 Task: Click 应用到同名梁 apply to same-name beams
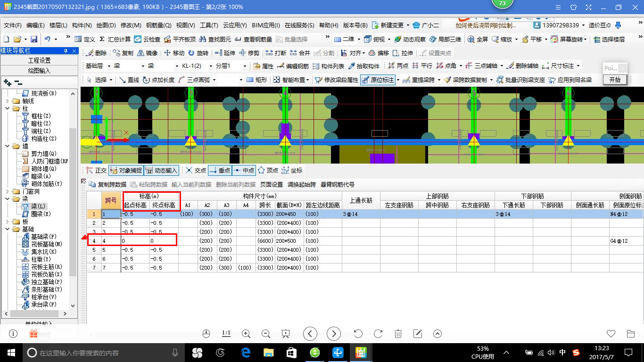570,80
